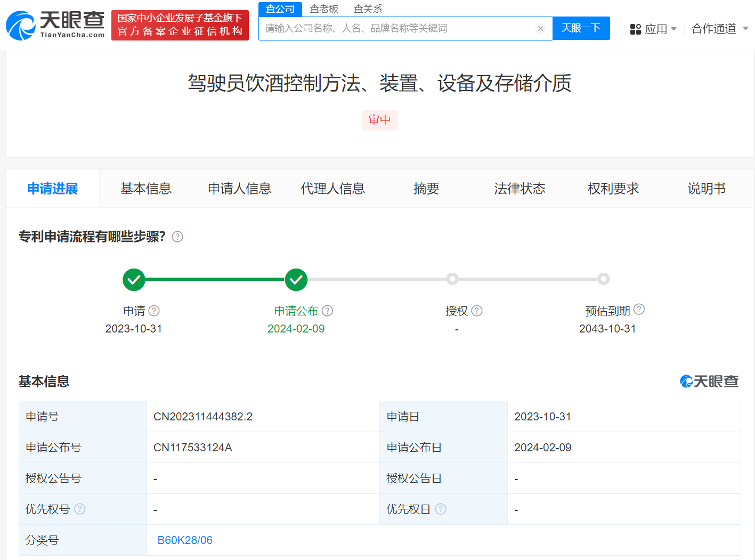Click the help icon next to 优先权日

(441, 509)
